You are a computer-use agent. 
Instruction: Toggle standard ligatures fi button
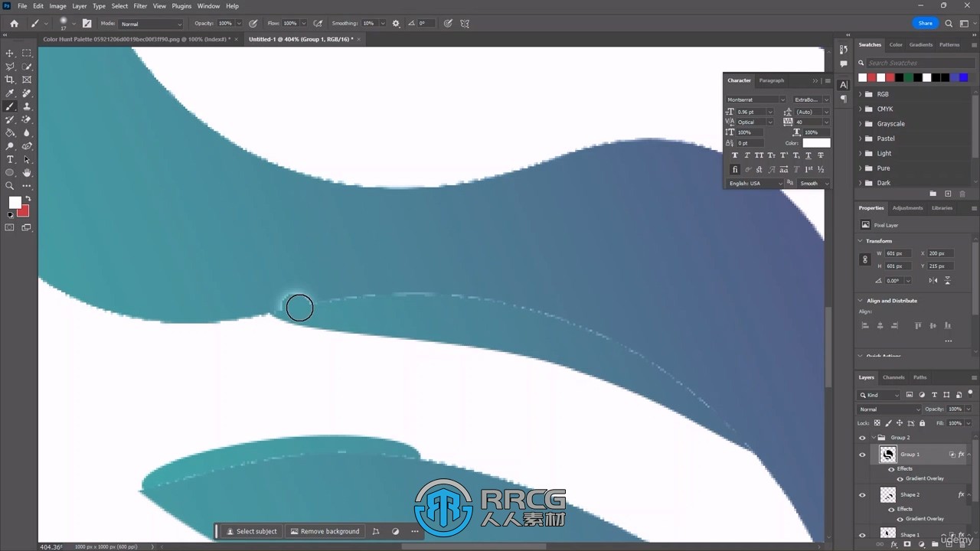coord(735,169)
